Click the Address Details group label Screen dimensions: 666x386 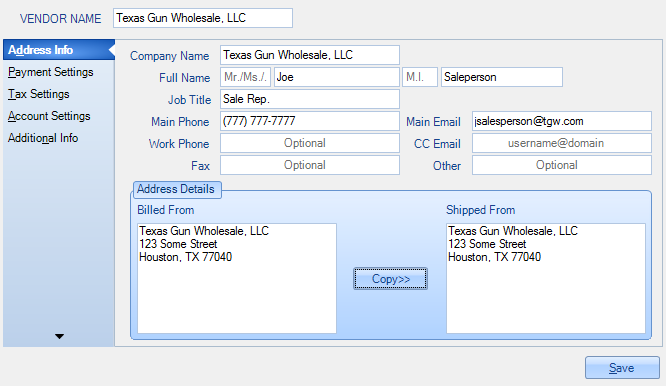tap(176, 189)
